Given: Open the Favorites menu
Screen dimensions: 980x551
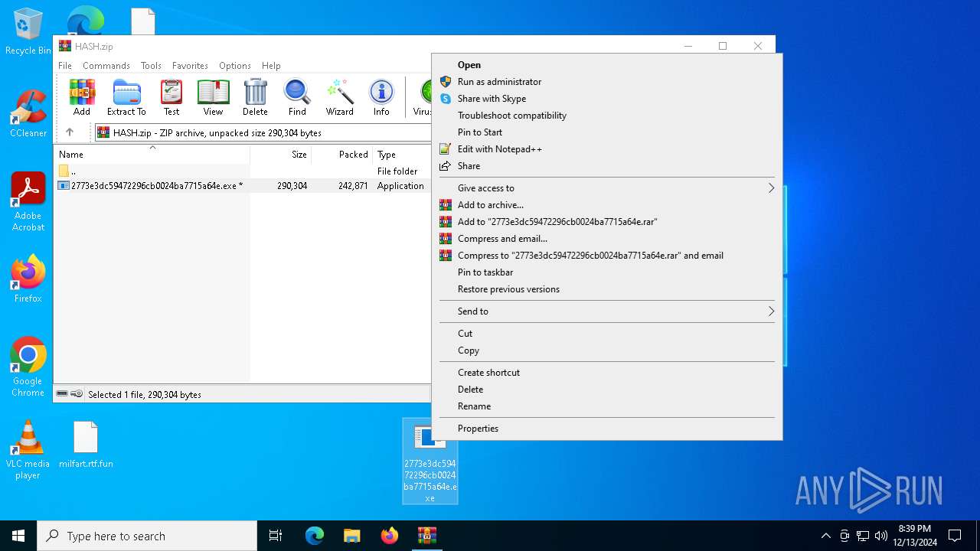Looking at the screenshot, I should click(x=190, y=66).
